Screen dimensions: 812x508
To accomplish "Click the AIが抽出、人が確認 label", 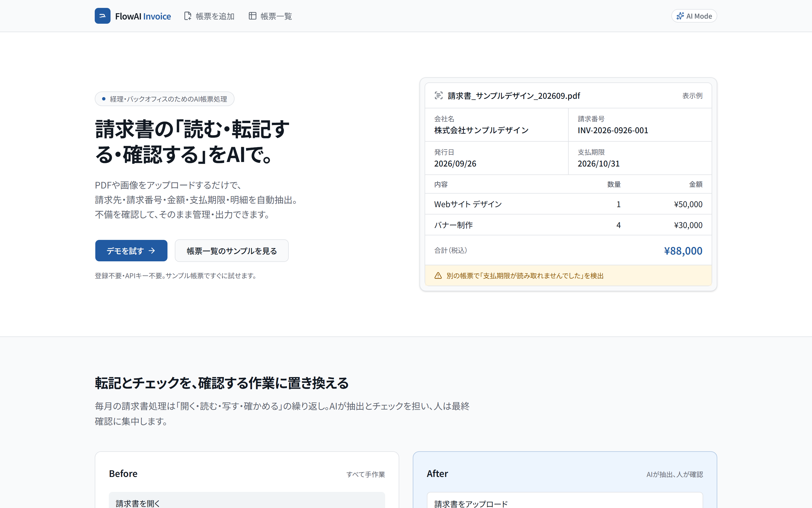I will tap(674, 474).
